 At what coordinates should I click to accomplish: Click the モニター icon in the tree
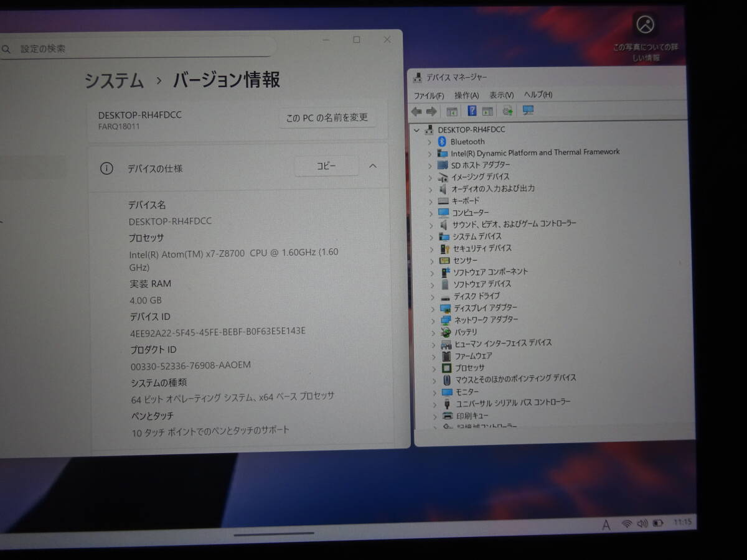[x=447, y=392]
